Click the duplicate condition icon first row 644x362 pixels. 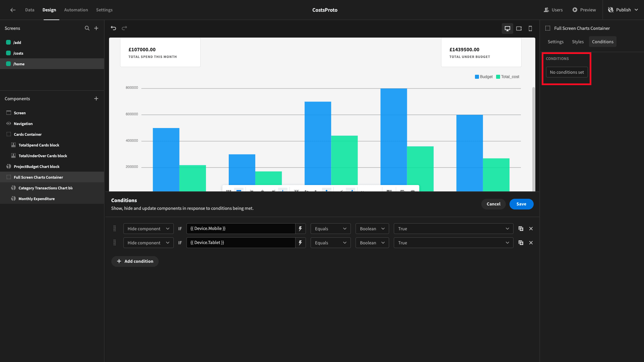click(521, 229)
